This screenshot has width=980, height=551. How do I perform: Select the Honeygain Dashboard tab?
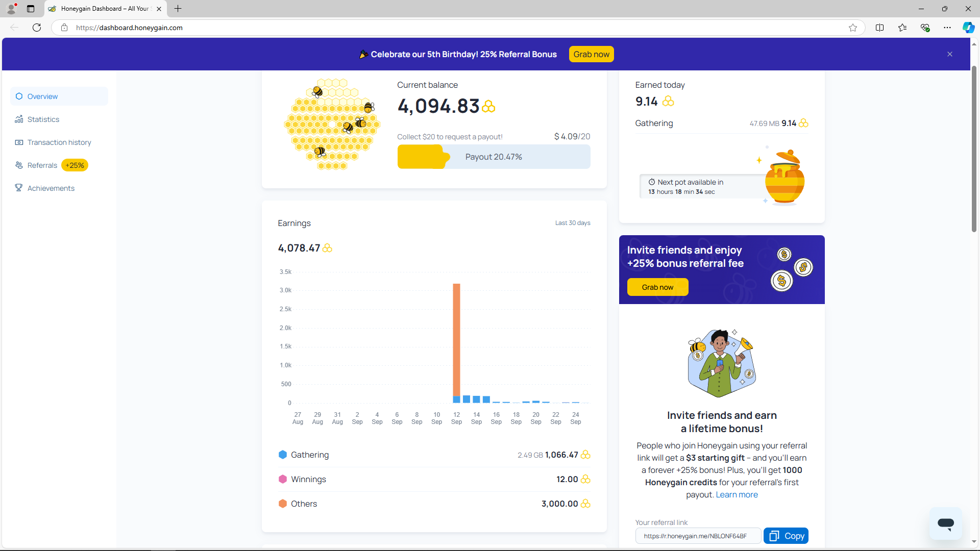pos(106,9)
